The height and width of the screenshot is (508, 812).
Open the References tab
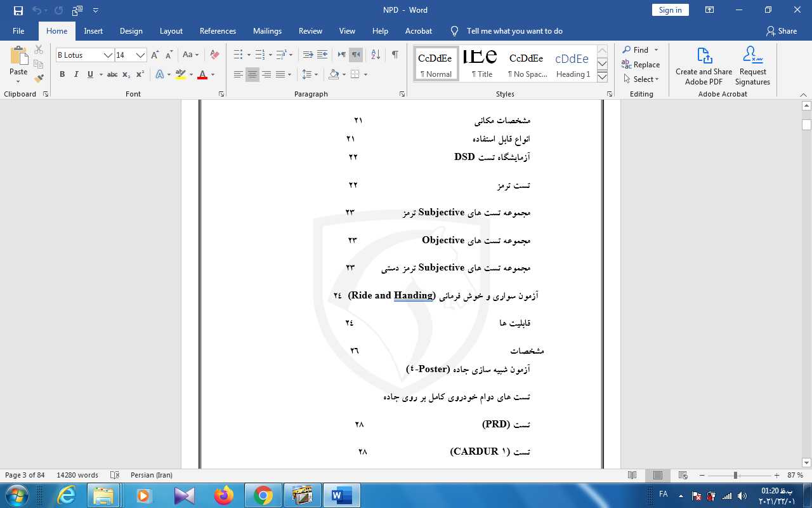click(x=218, y=31)
